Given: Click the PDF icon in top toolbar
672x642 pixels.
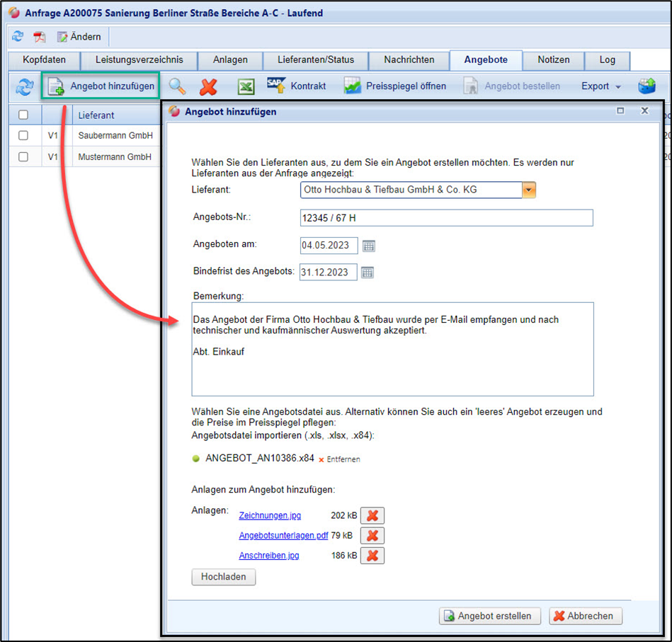Looking at the screenshot, I should pos(40,37).
